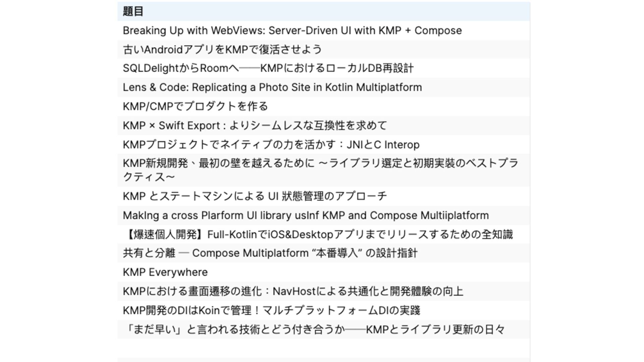Click the 題目 column header
644x362 pixels.
[x=324, y=11]
